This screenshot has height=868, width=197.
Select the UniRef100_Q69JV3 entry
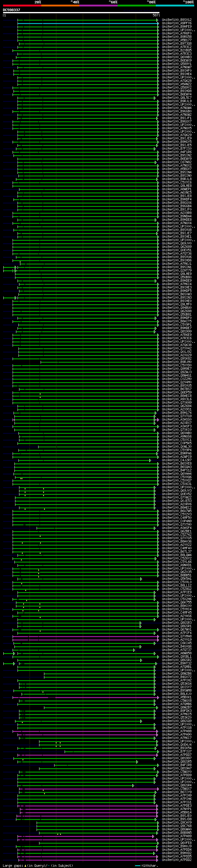[x=177, y=491]
